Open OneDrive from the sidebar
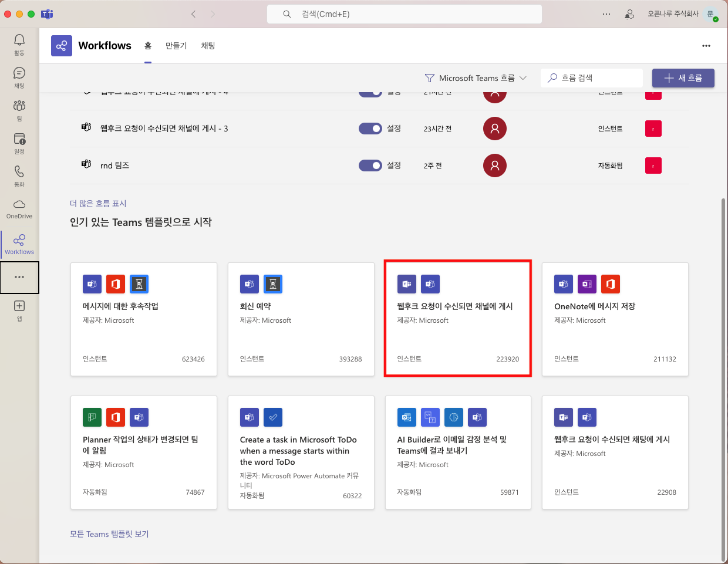 (19, 208)
